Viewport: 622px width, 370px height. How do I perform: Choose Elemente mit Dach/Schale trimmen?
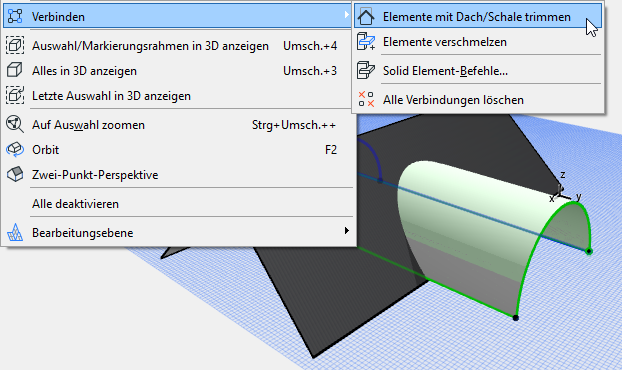(x=478, y=17)
